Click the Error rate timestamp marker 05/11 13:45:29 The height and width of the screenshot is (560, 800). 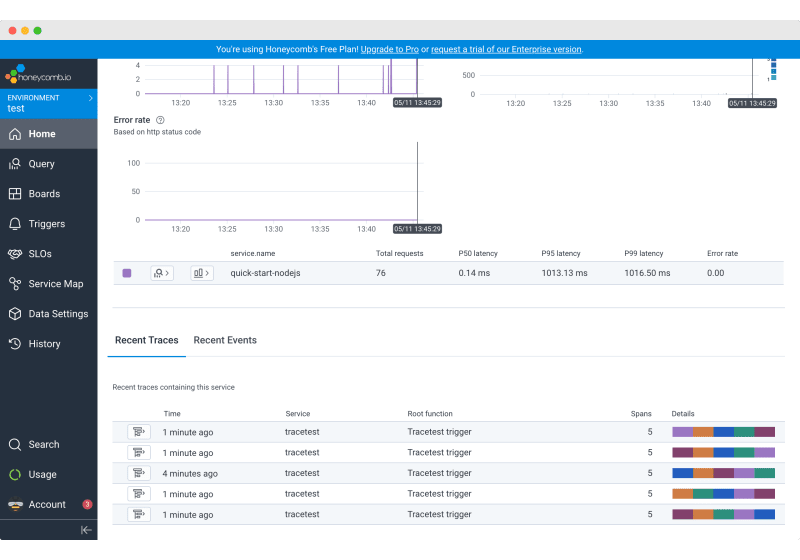coord(417,229)
